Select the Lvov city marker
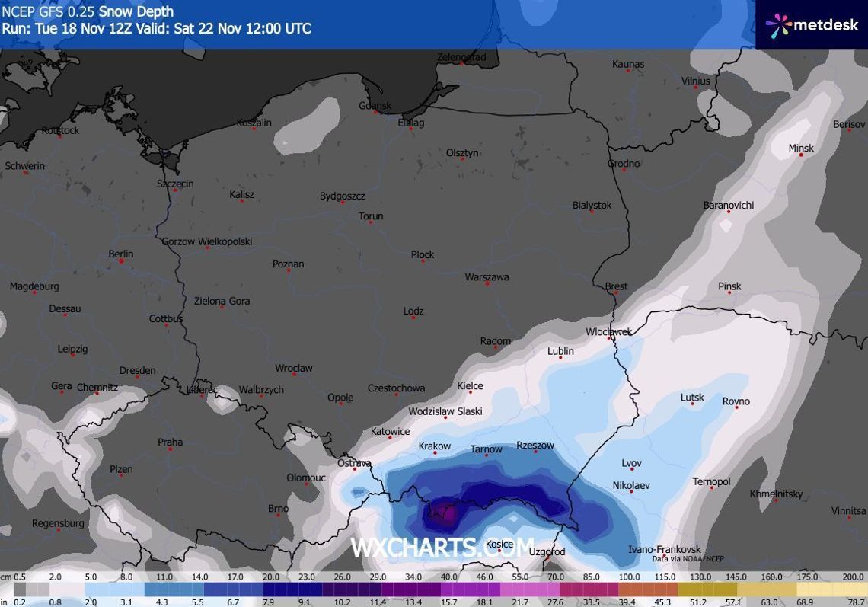This screenshot has width=868, height=607. point(631,472)
